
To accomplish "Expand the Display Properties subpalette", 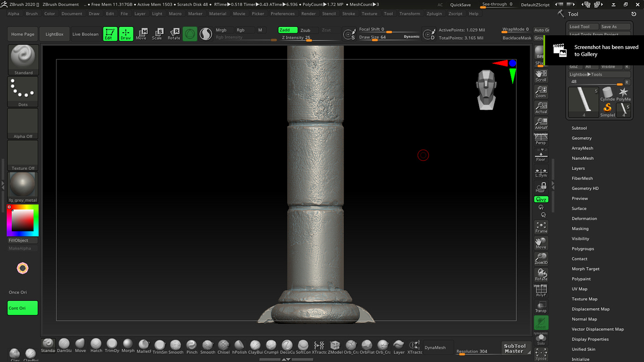I will coord(590,339).
